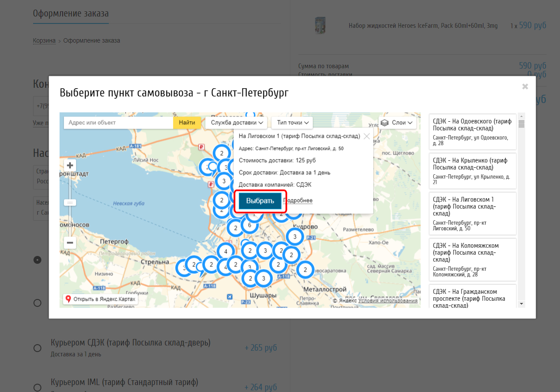The height and width of the screenshot is (392, 560).
Task: Click the Срок доставки: Доставка за 1 день text
Action: pyautogui.click(x=285, y=173)
